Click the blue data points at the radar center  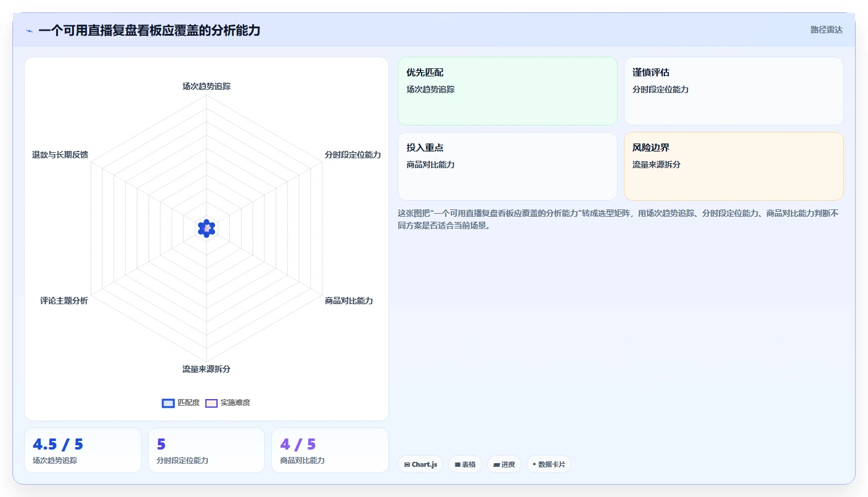(x=207, y=228)
